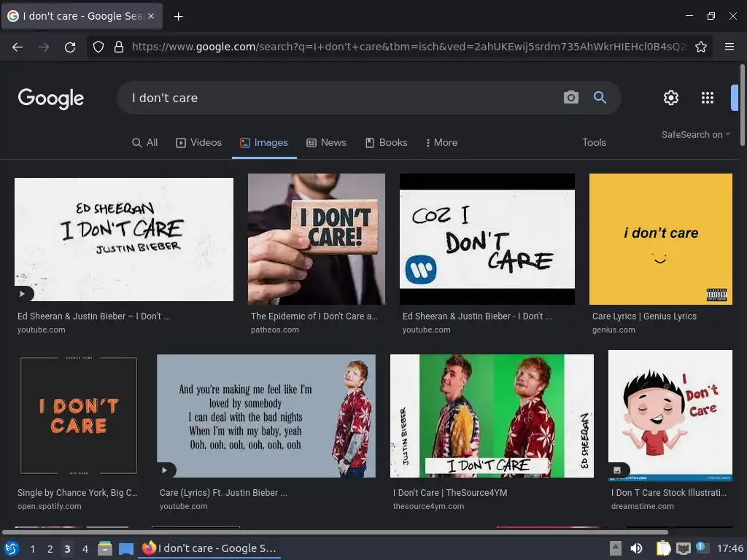Open the cartoon boy 'I Don't Care' image
The width and height of the screenshot is (747, 560).
[x=670, y=416]
